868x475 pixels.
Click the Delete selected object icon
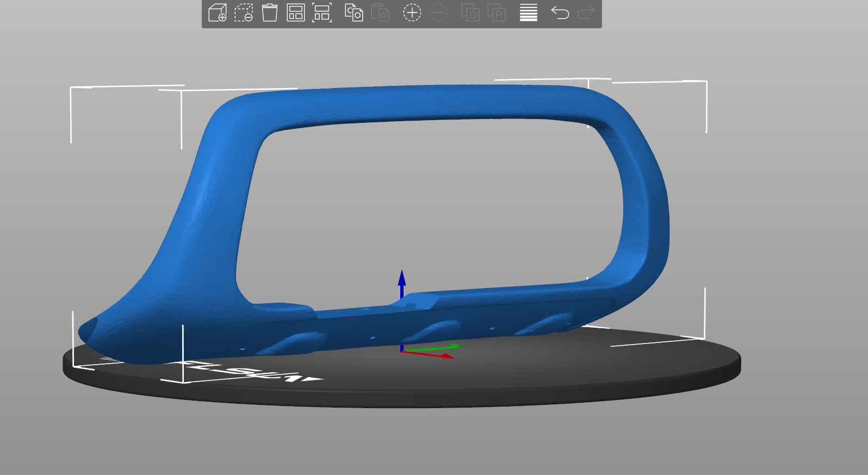[244, 12]
